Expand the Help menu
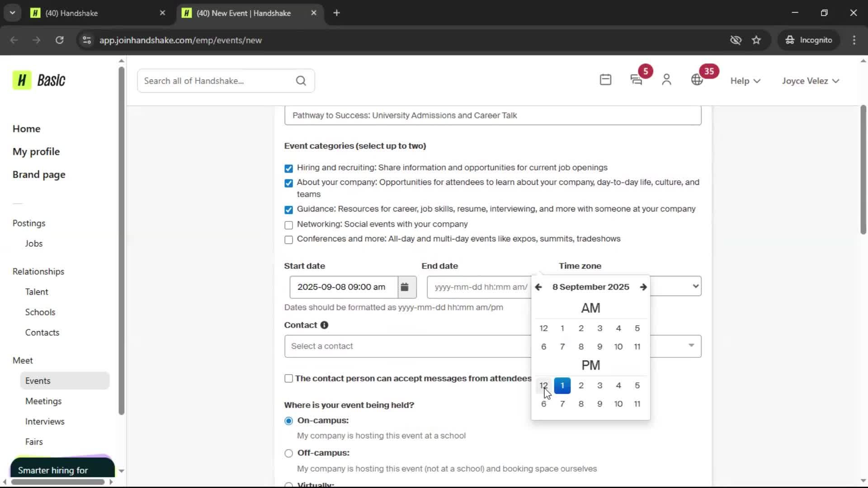868x488 pixels. pyautogui.click(x=745, y=81)
